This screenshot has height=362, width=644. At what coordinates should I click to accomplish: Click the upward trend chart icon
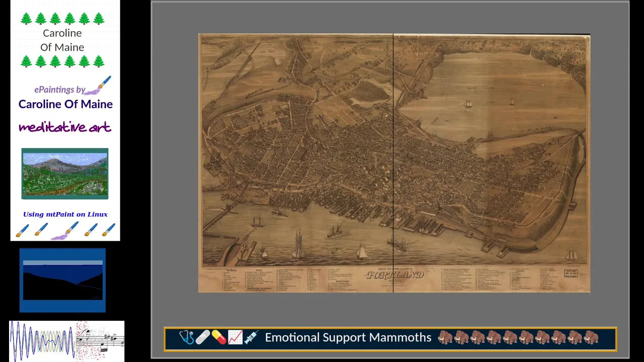point(235,337)
